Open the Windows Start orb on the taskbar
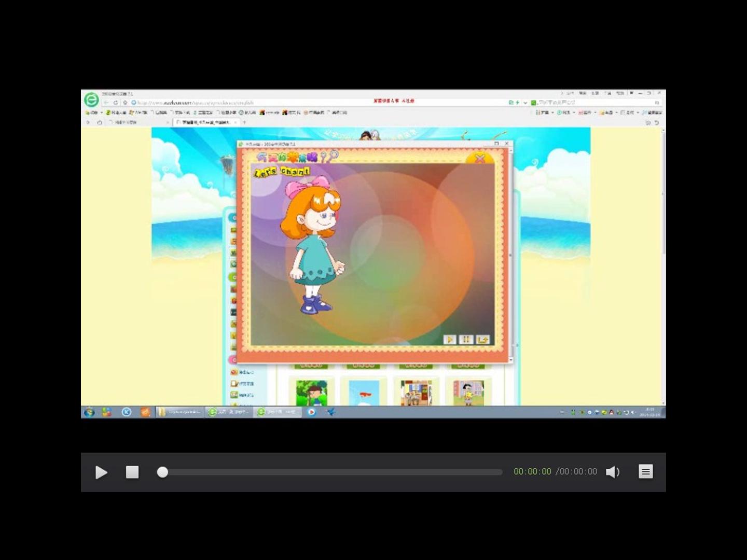 (89, 412)
